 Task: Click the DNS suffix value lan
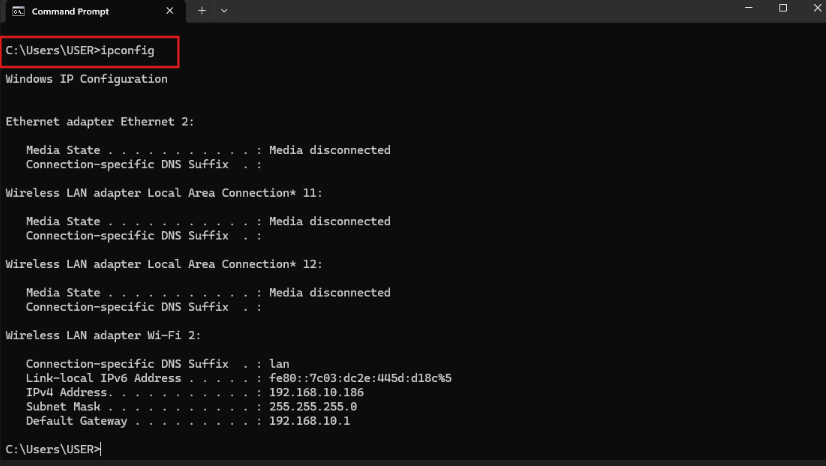point(279,364)
